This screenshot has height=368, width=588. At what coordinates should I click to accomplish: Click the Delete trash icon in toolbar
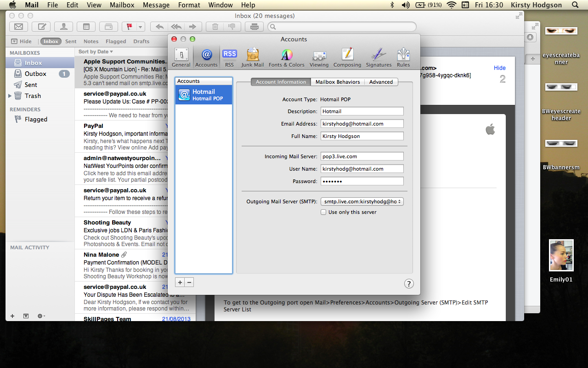coord(215,27)
